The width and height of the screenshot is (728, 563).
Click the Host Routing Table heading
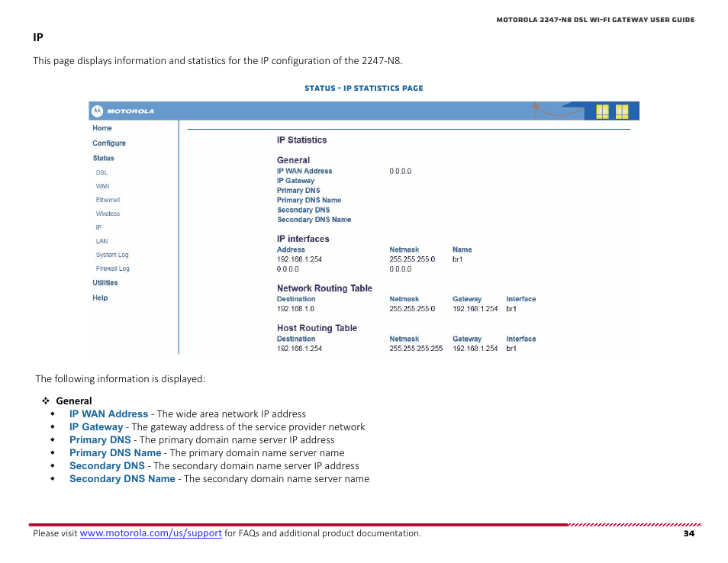pyautogui.click(x=317, y=328)
